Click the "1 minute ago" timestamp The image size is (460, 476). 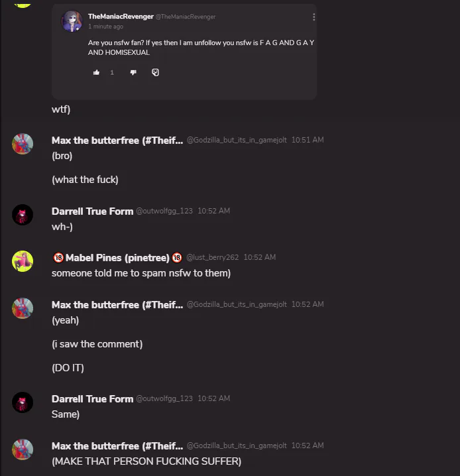coord(105,27)
